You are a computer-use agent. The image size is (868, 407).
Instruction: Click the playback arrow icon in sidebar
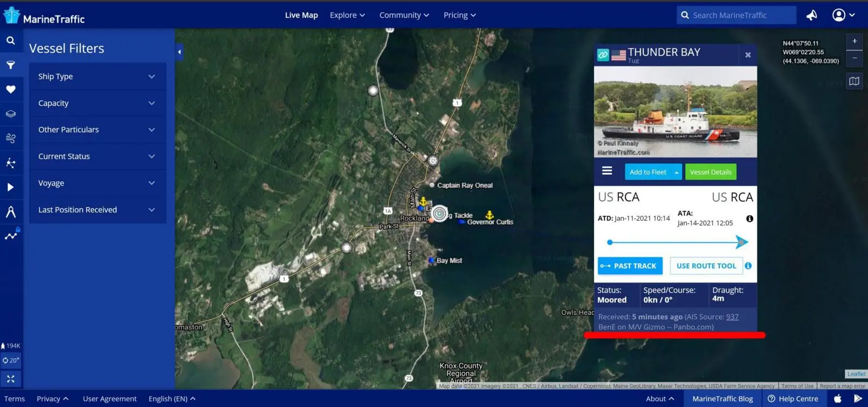click(x=11, y=187)
